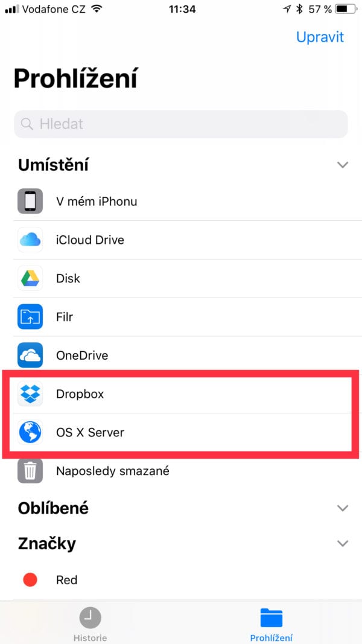
Task: Collapse the Značky section chevron
Action: click(342, 543)
